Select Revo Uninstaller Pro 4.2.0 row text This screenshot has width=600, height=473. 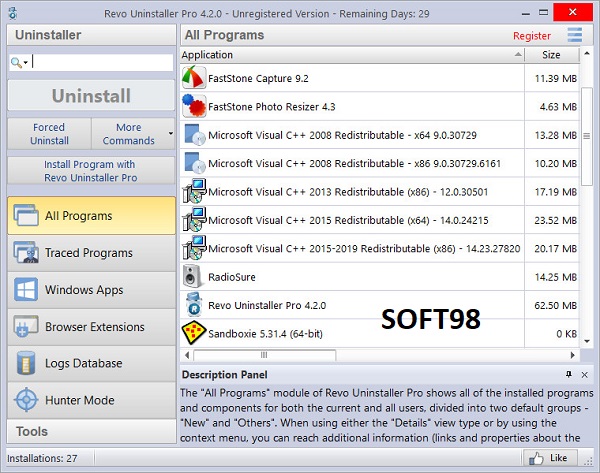click(267, 305)
